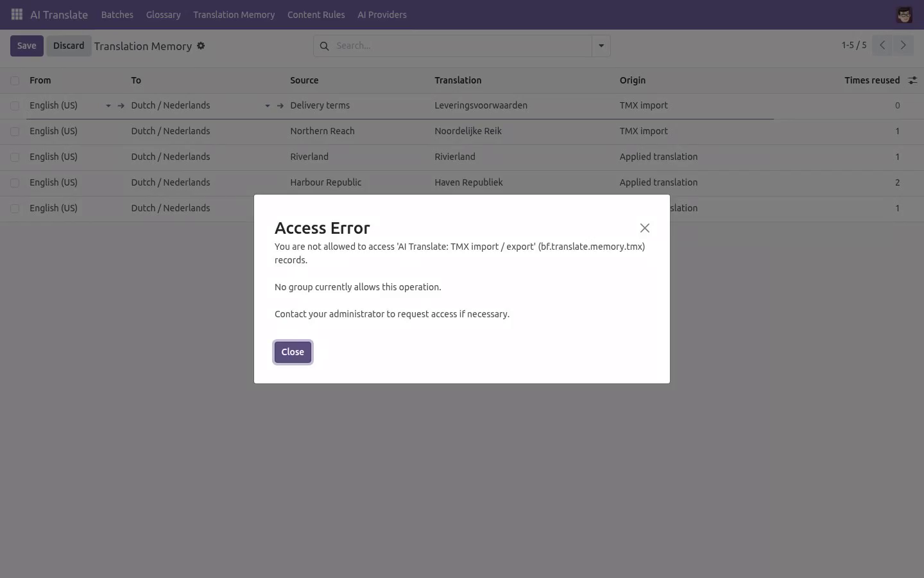Click the Discard button
This screenshot has width=924, height=578.
coord(69,46)
